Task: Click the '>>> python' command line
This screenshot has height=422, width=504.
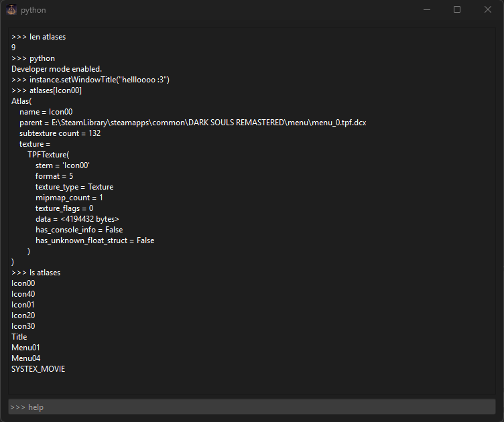Action: click(33, 58)
